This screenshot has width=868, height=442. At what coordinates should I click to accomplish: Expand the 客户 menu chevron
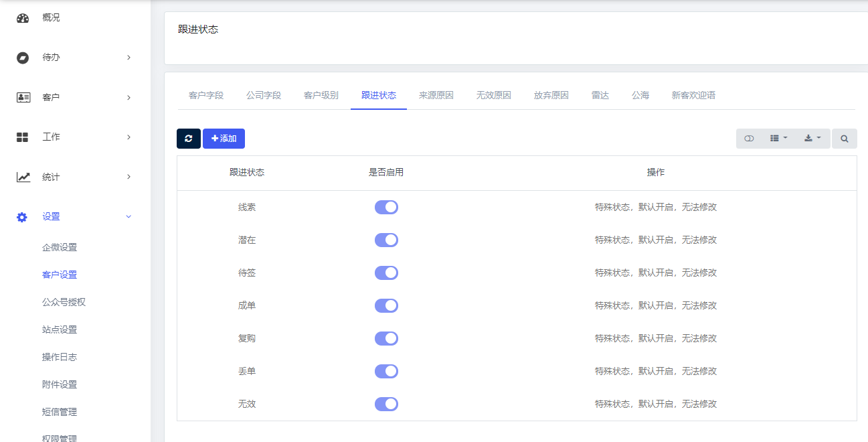coord(128,98)
